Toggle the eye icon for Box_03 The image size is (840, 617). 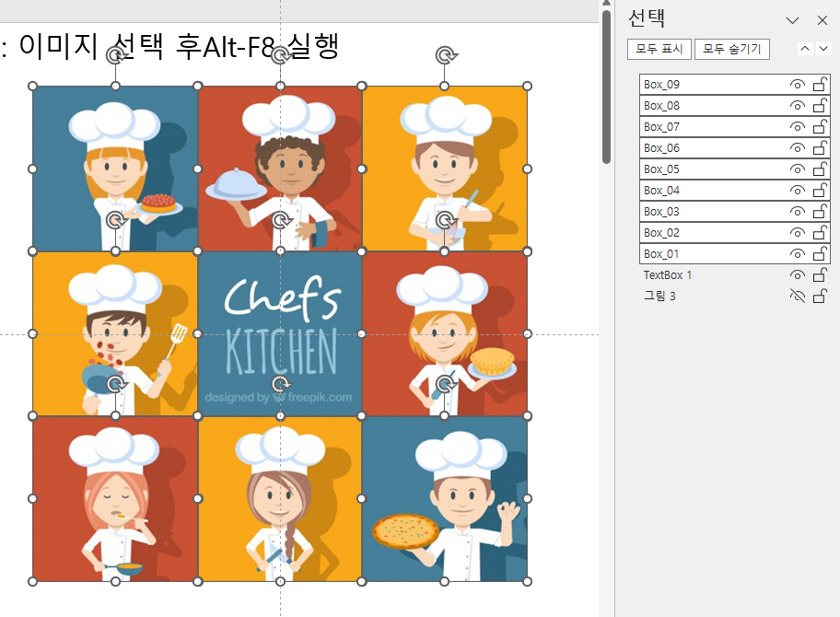pos(797,212)
